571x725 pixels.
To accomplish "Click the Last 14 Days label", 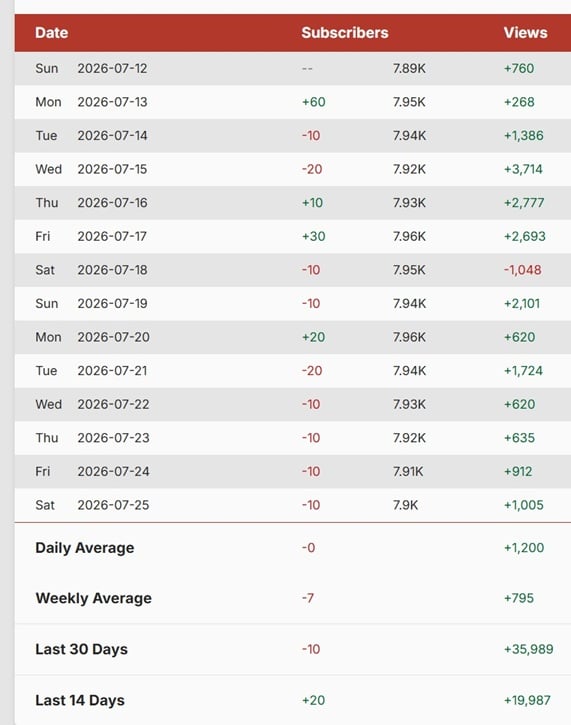I will (x=80, y=700).
